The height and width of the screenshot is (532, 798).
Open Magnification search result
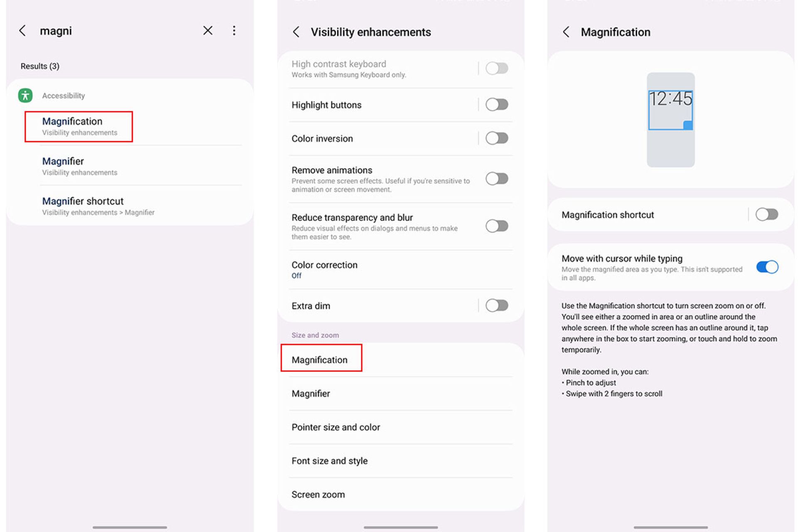pyautogui.click(x=79, y=126)
